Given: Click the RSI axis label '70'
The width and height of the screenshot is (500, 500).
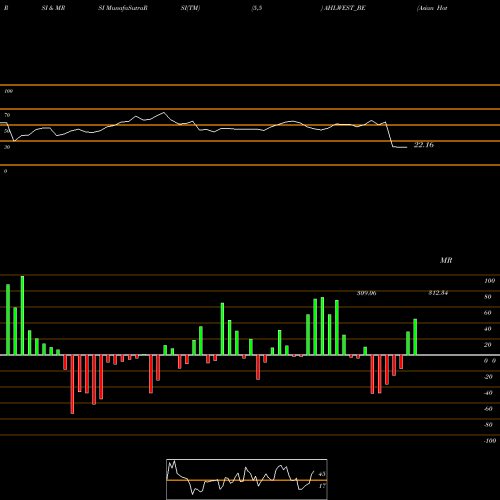Looking at the screenshot, I should pyautogui.click(x=7, y=115).
